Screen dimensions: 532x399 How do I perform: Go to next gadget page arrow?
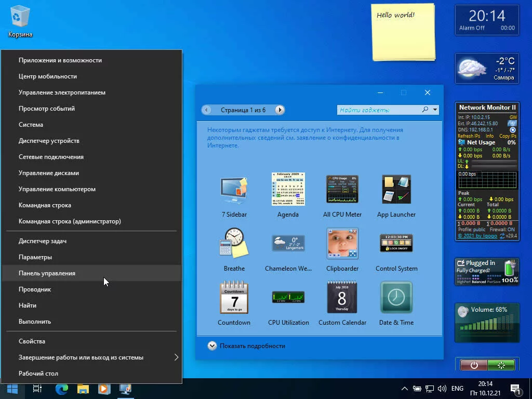280,110
